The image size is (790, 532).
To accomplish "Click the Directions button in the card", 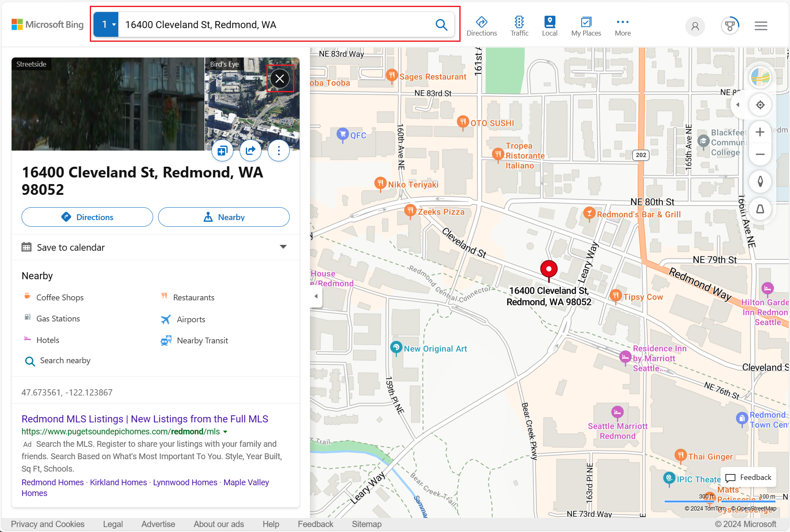I will click(x=87, y=217).
